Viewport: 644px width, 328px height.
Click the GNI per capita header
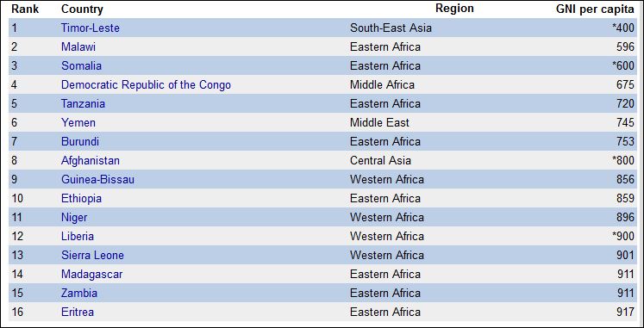[x=595, y=9]
